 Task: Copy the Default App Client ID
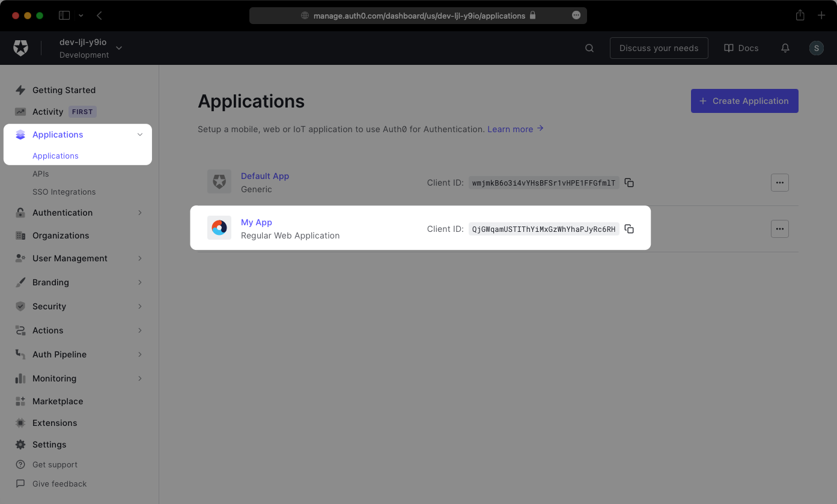629,183
